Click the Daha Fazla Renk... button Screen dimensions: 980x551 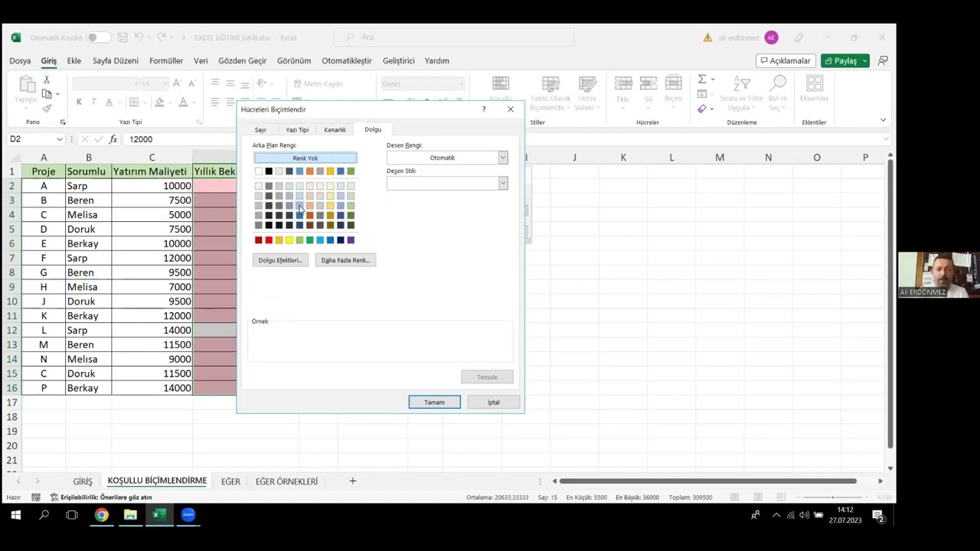(x=345, y=260)
